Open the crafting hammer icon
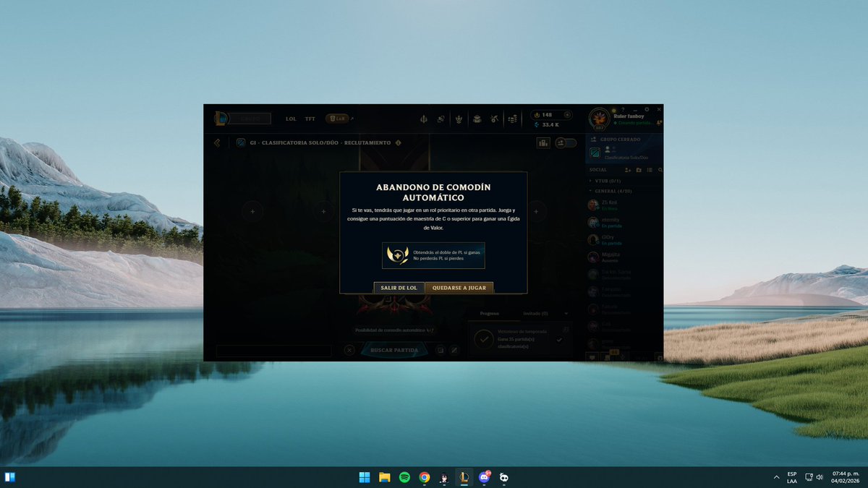This screenshot has height=488, width=868. (494, 119)
